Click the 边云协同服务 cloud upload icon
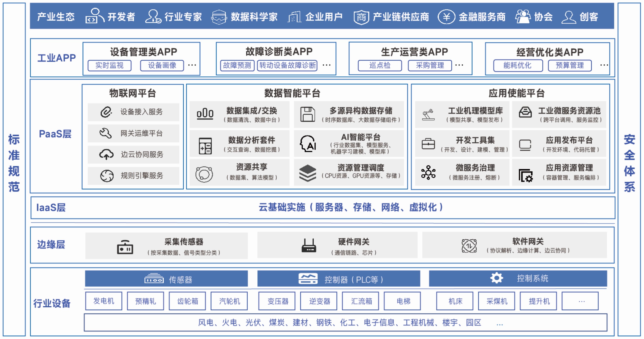The width and height of the screenshot is (644, 339). point(106,155)
